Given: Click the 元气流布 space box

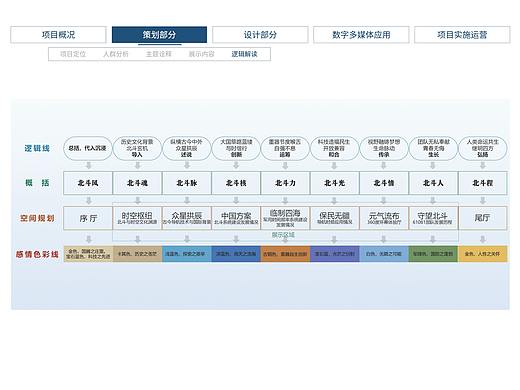Looking at the screenshot, I should coord(384,218).
